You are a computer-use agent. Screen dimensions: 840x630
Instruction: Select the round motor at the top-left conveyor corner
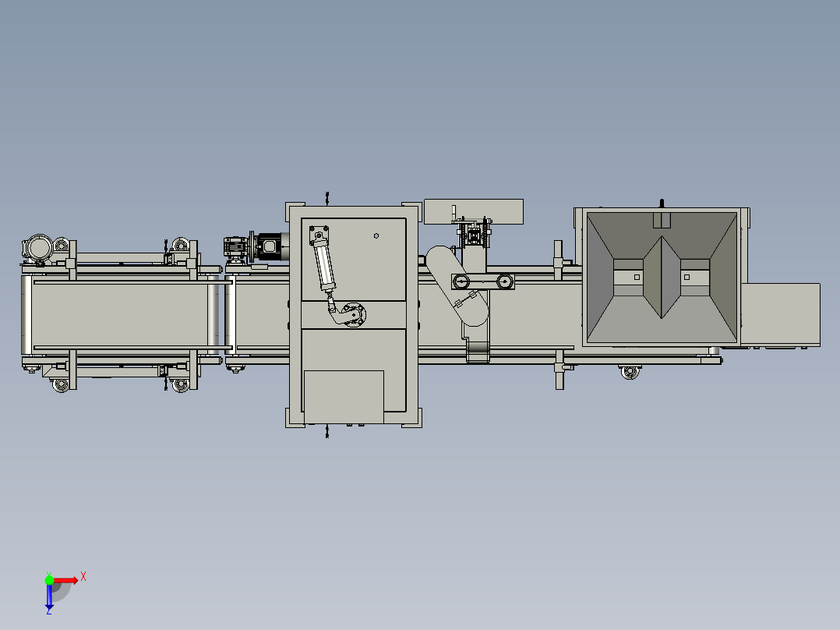coord(39,248)
